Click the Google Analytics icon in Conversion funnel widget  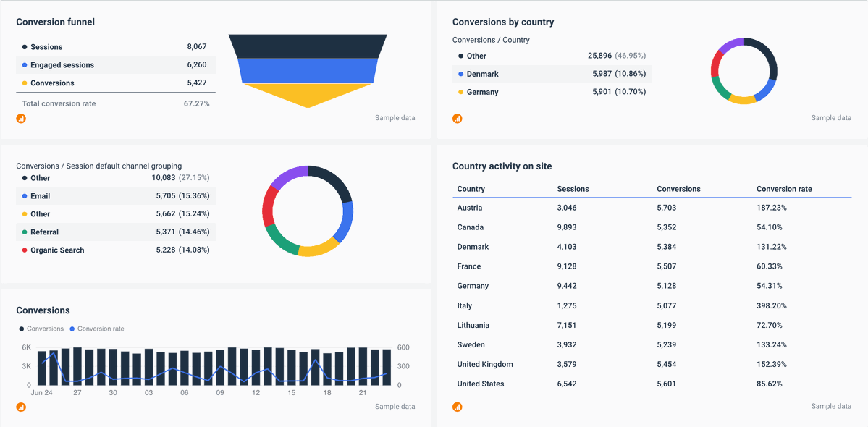21,119
